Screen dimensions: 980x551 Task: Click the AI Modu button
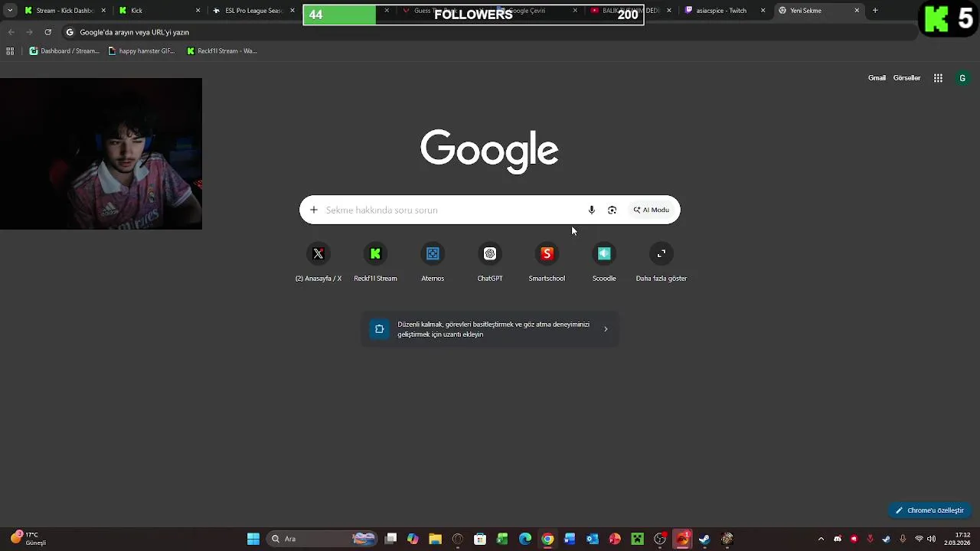point(652,210)
